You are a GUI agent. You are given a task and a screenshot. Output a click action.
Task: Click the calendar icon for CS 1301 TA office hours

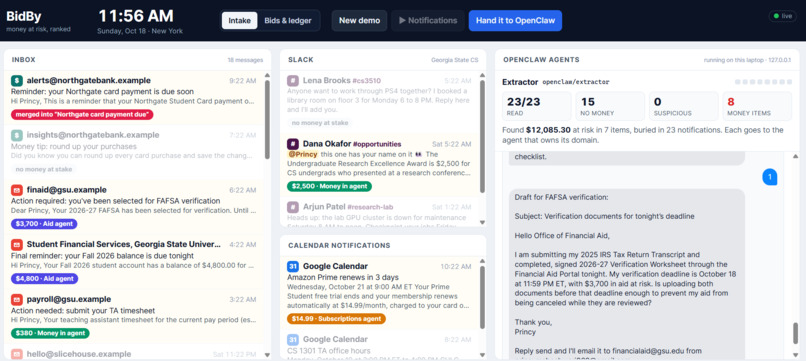point(292,339)
